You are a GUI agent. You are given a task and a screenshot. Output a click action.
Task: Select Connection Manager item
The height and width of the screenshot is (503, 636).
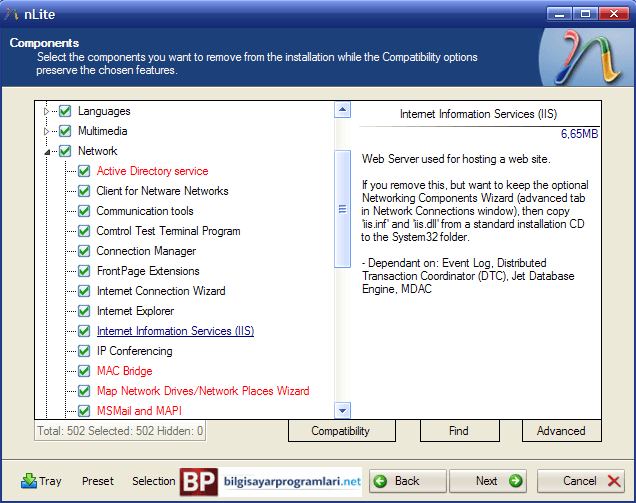(x=146, y=251)
